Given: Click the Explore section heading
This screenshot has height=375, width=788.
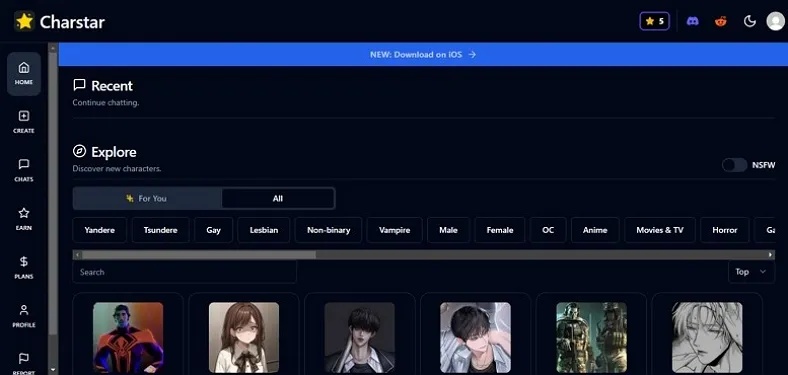Looking at the screenshot, I should pyautogui.click(x=114, y=152).
